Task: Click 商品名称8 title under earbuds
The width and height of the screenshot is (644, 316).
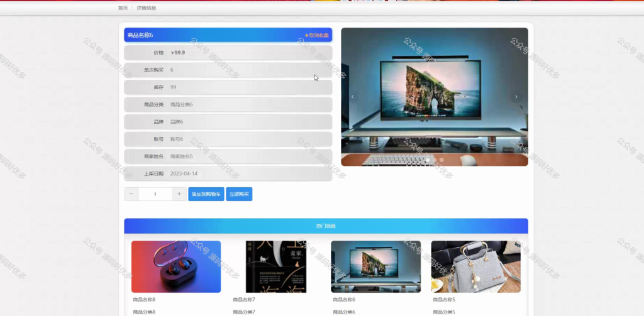Action: 144,300
